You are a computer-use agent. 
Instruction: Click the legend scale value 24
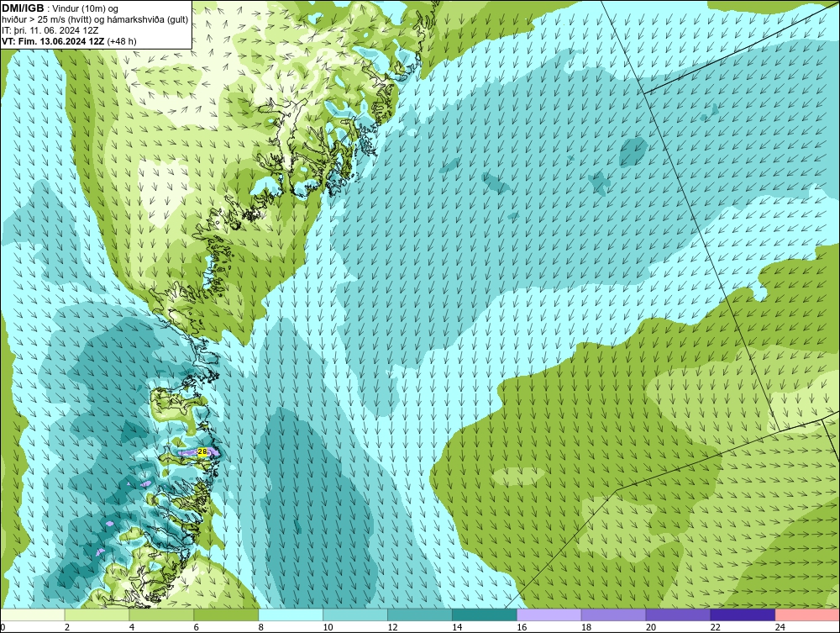(x=780, y=627)
